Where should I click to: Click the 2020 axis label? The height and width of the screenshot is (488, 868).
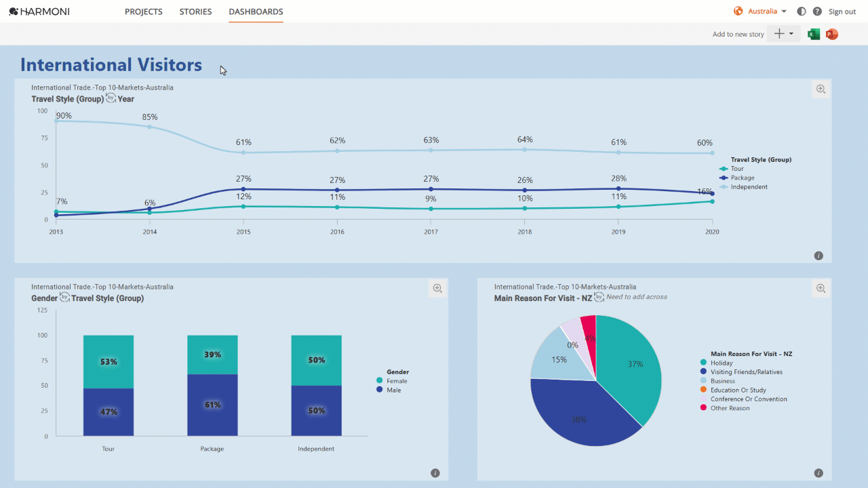click(711, 232)
